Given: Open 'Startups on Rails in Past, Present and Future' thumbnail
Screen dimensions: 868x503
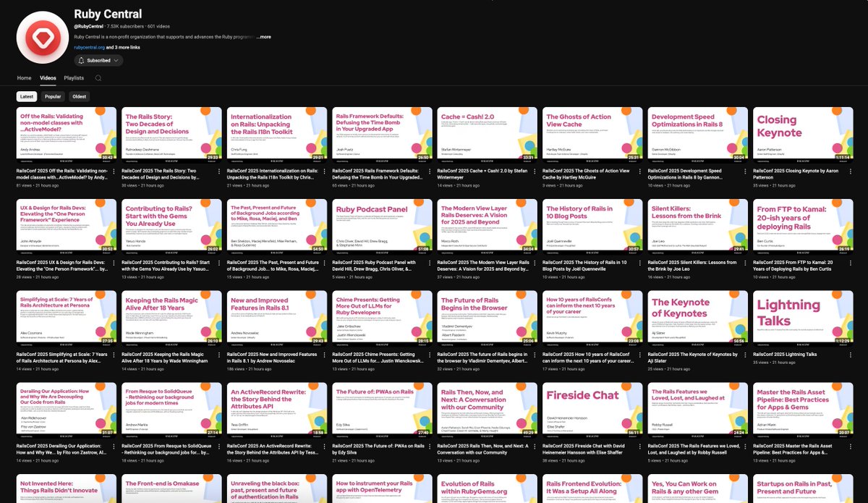Looking at the screenshot, I should pos(803,489).
